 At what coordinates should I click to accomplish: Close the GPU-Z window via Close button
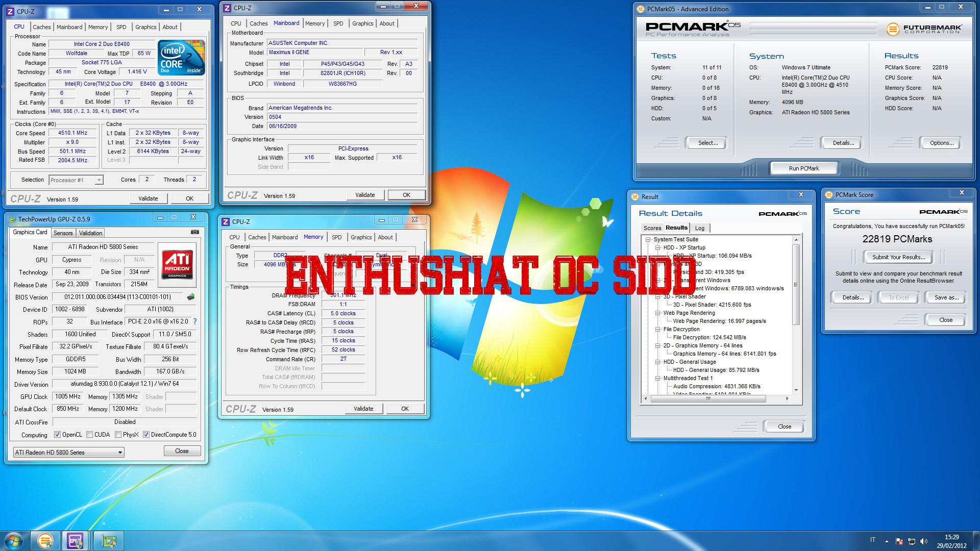click(x=182, y=451)
